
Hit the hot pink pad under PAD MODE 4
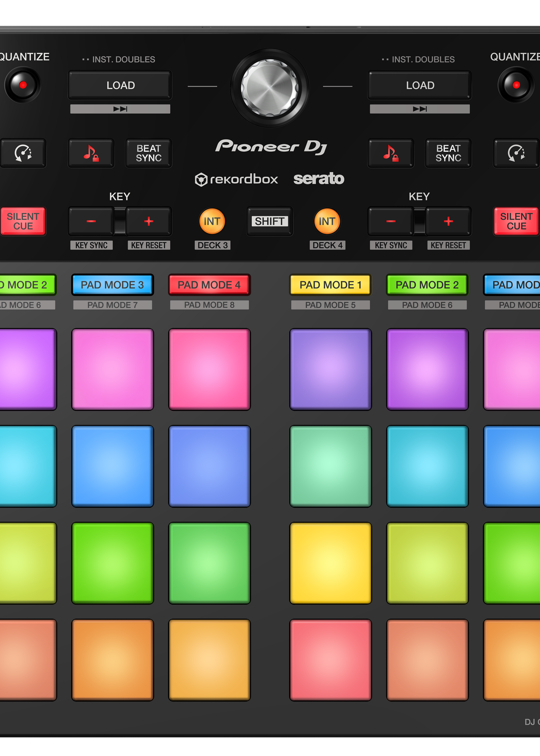pyautogui.click(x=210, y=369)
